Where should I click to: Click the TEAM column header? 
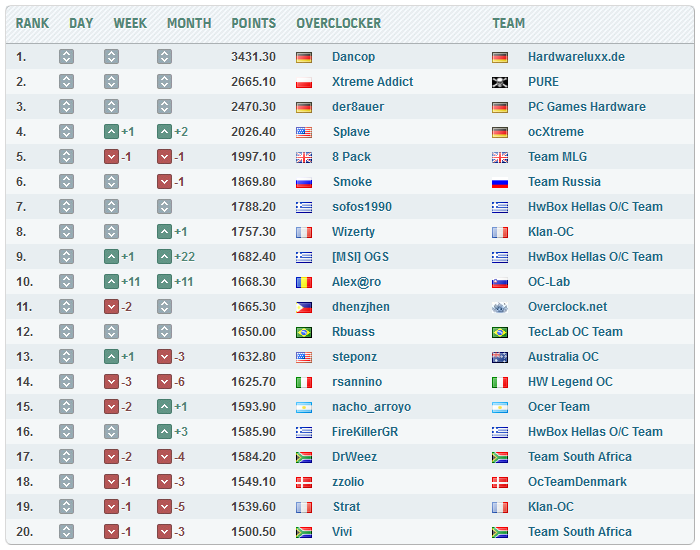509,23
